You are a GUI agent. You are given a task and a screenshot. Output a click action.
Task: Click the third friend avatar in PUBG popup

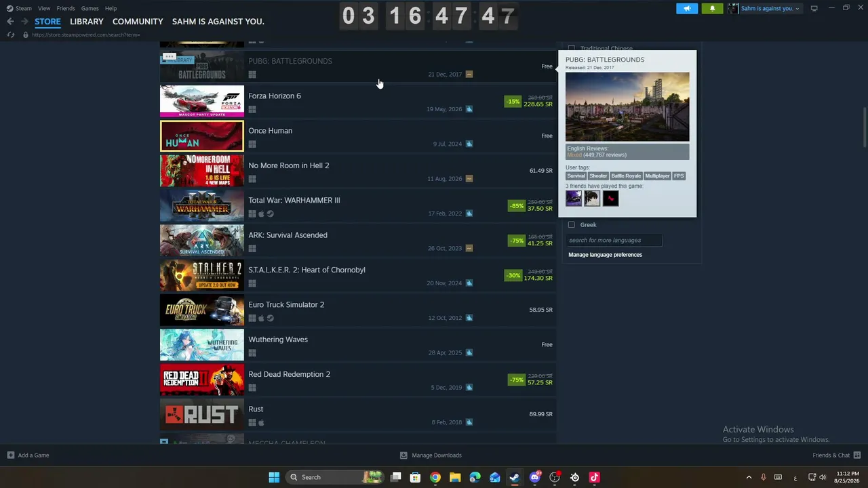click(610, 198)
